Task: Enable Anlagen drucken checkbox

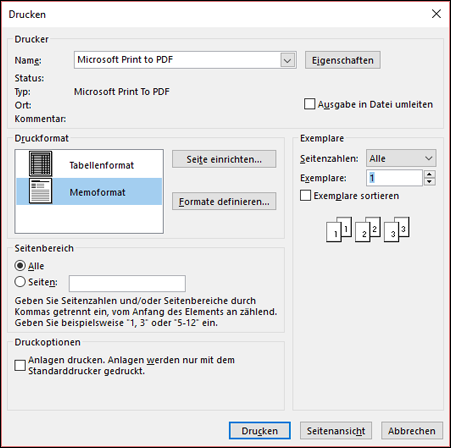Action: pos(20,365)
